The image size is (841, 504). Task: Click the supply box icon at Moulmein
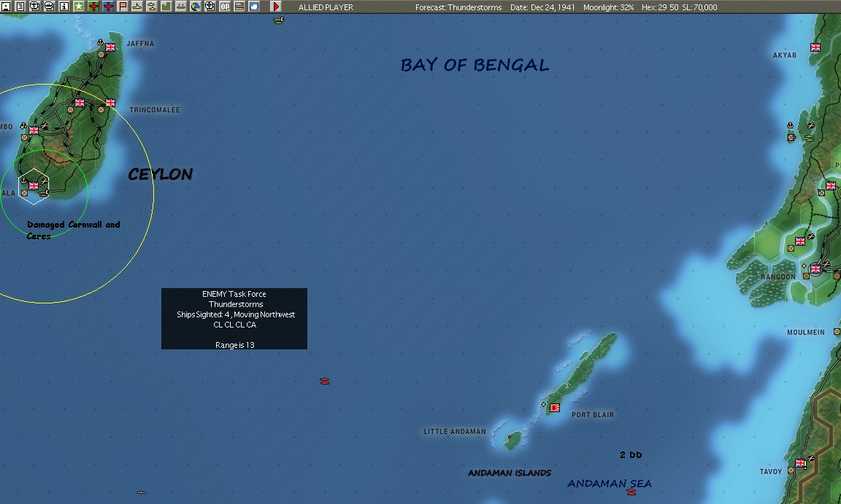point(836,332)
